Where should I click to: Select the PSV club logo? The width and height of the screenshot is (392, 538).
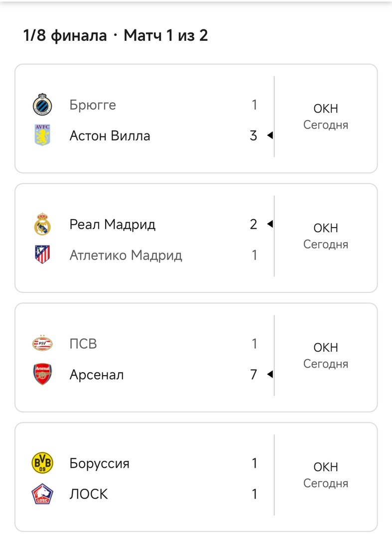(x=42, y=344)
